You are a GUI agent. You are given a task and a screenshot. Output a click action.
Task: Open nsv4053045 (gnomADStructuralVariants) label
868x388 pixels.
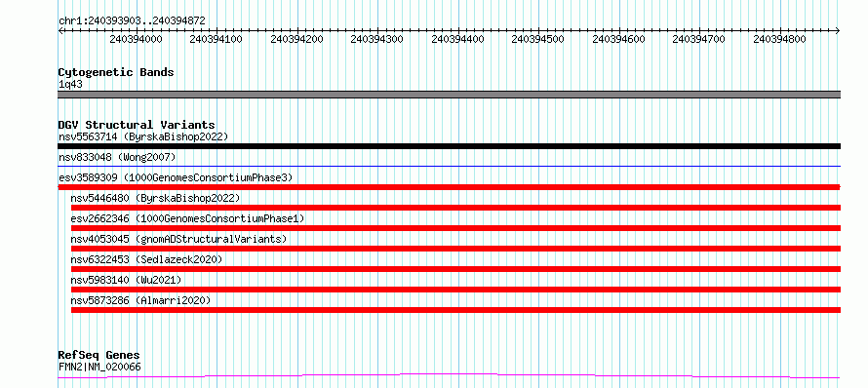point(178,239)
